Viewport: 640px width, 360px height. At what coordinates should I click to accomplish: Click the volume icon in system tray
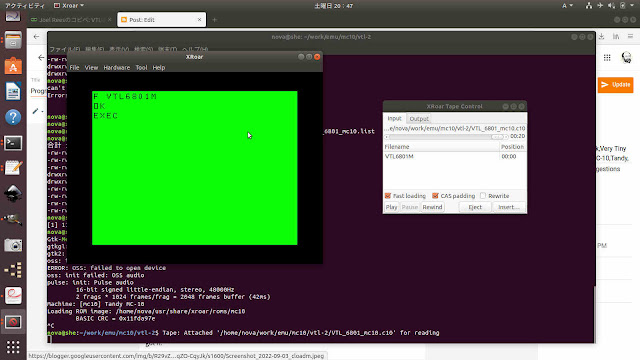click(611, 6)
